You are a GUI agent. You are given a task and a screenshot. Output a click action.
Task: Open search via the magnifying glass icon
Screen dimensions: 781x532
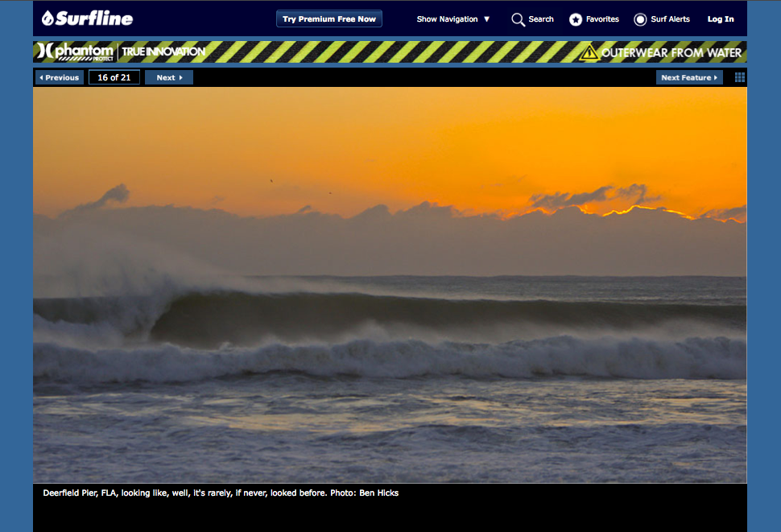(x=519, y=19)
